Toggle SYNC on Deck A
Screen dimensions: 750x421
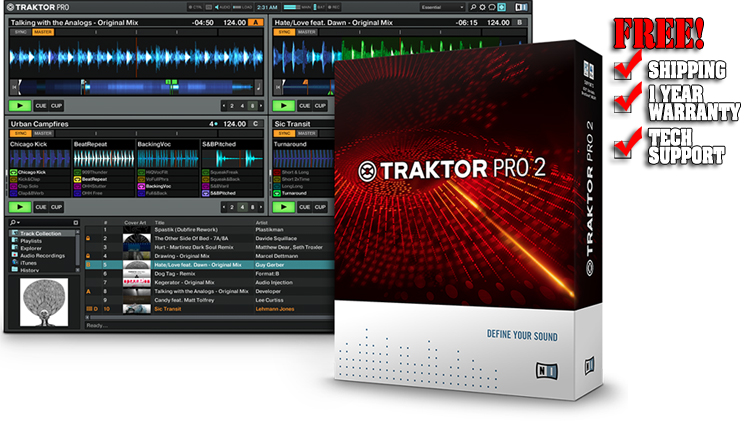pos(21,32)
